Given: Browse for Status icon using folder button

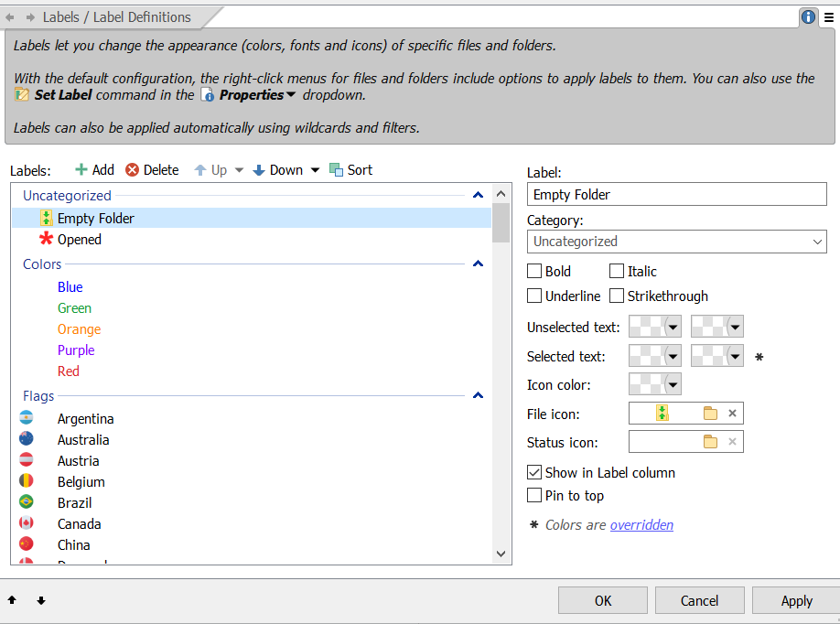Looking at the screenshot, I should coord(710,442).
